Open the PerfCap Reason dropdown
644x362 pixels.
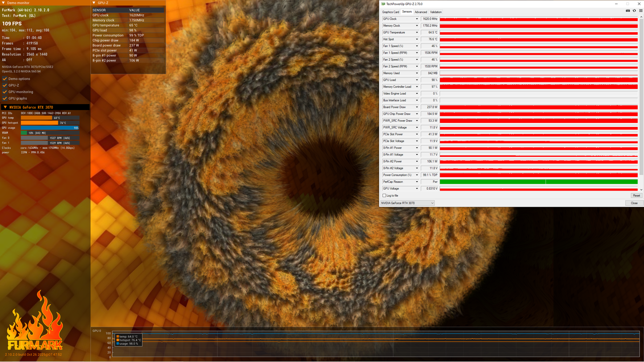[417, 182]
